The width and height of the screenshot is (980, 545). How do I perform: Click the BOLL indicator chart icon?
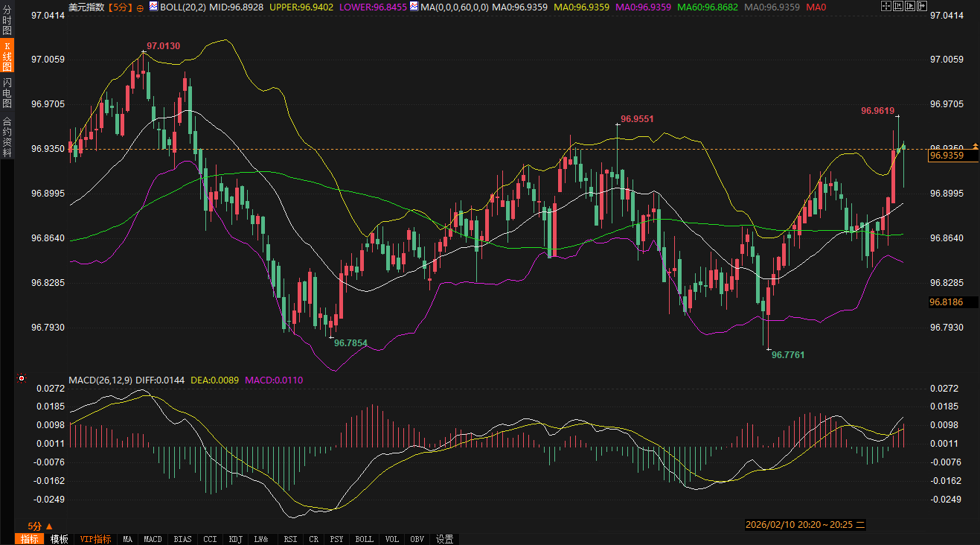click(x=153, y=6)
